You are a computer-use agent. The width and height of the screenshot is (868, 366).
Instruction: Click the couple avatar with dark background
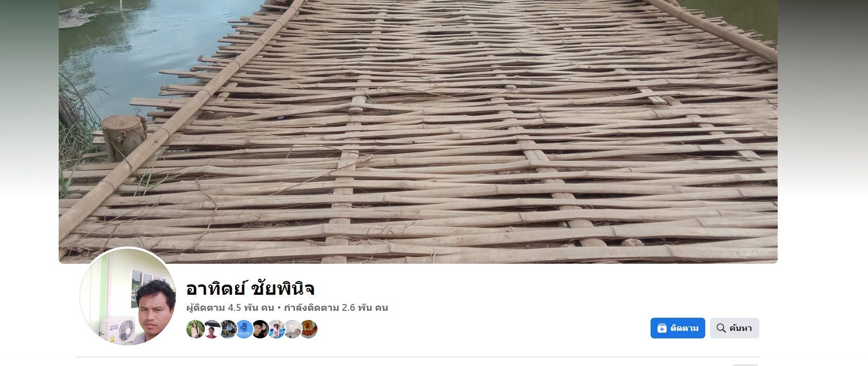tap(260, 329)
